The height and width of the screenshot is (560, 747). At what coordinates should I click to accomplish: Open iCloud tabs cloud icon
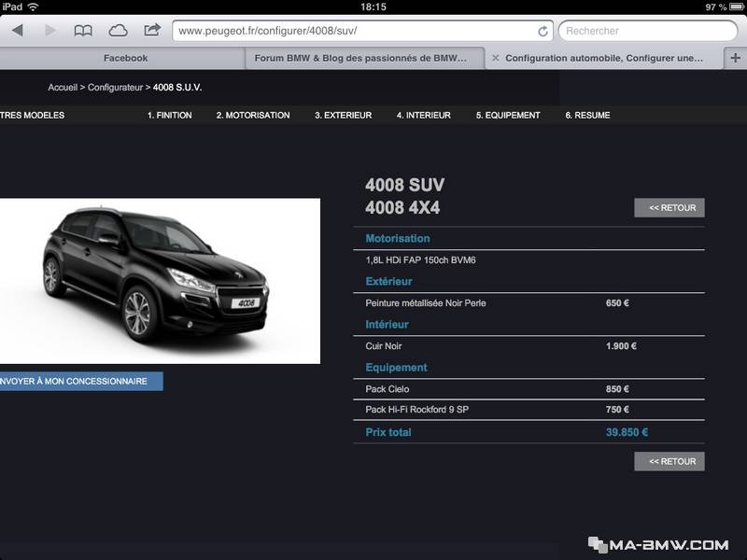click(118, 31)
